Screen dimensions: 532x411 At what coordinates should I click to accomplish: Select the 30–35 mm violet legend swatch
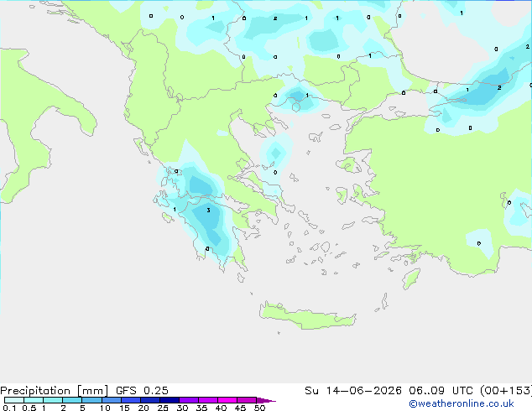(188, 400)
